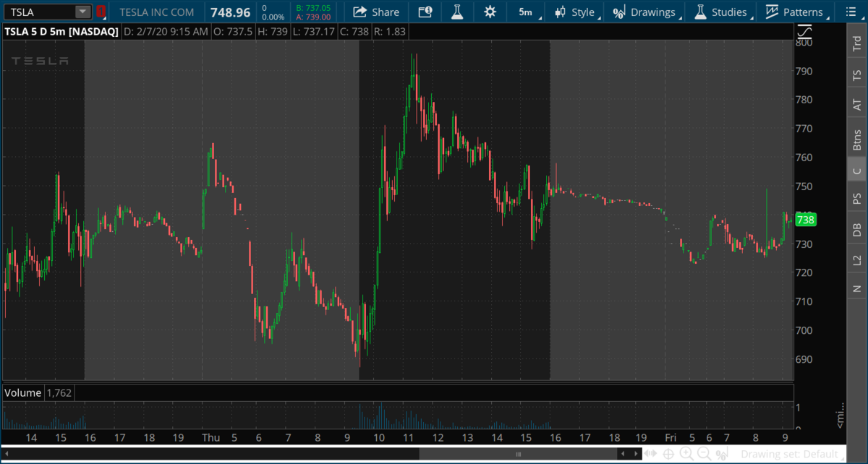Click the TSLA symbol input field
The width and height of the screenshot is (868, 464).
[39, 12]
